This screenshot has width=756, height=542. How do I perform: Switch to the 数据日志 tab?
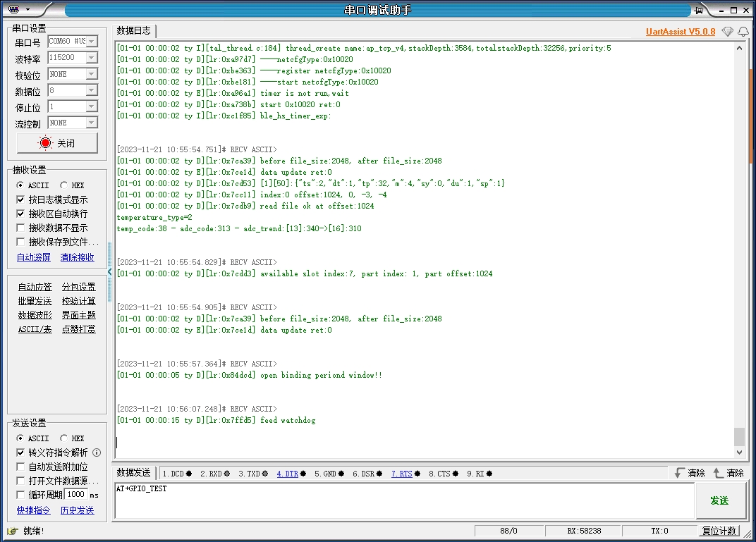pos(133,31)
